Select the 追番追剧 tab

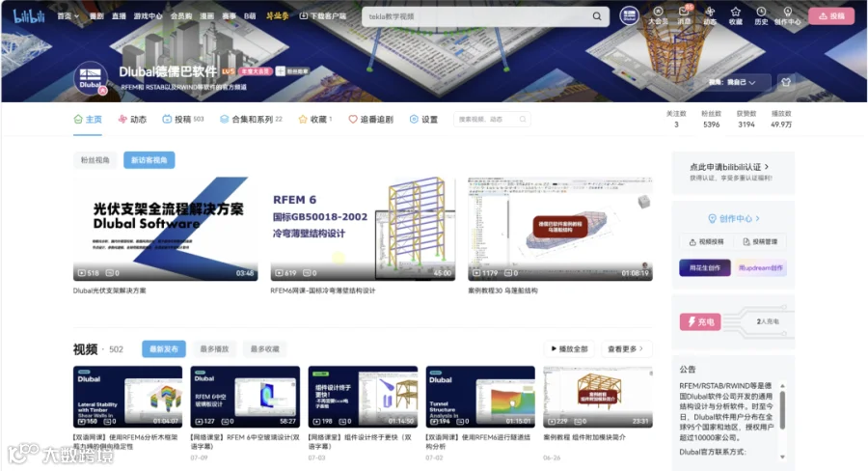coord(371,119)
